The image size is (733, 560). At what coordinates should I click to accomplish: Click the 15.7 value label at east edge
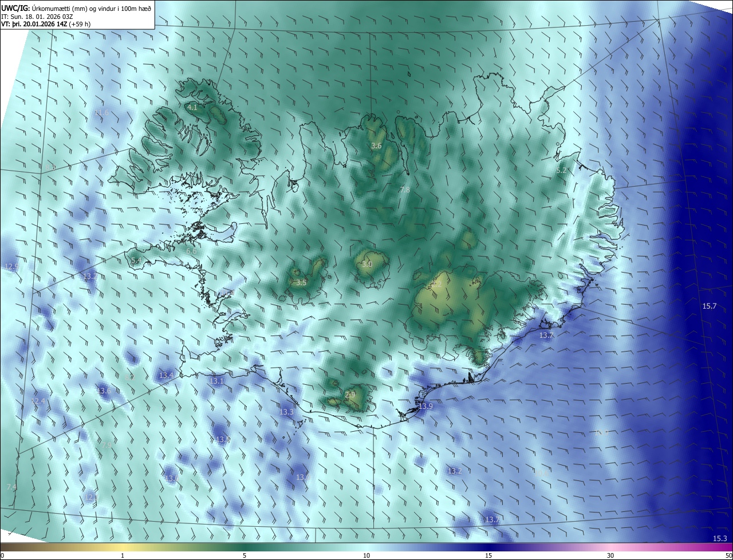click(710, 306)
